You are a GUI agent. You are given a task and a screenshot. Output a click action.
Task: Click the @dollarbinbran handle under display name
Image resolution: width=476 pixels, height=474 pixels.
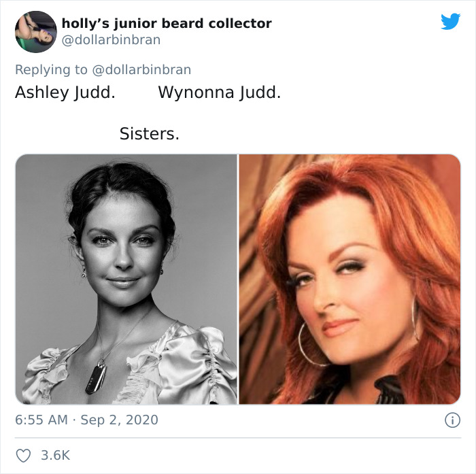pos(111,39)
